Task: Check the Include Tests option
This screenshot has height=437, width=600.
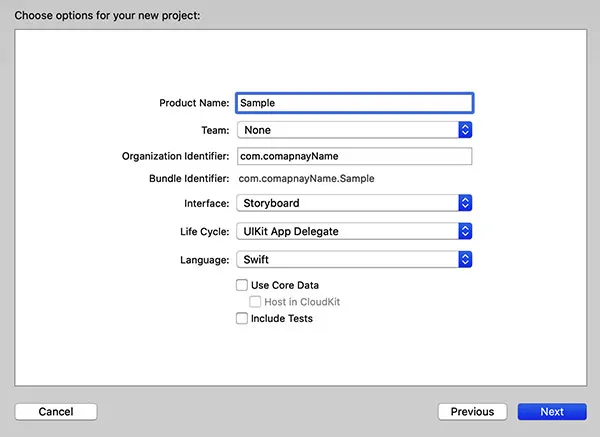Action: 242,319
